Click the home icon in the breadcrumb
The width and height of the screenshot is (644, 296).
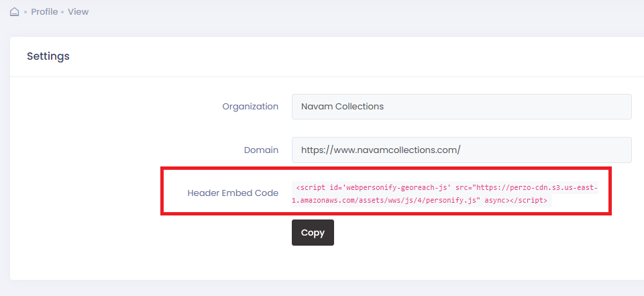coord(14,12)
